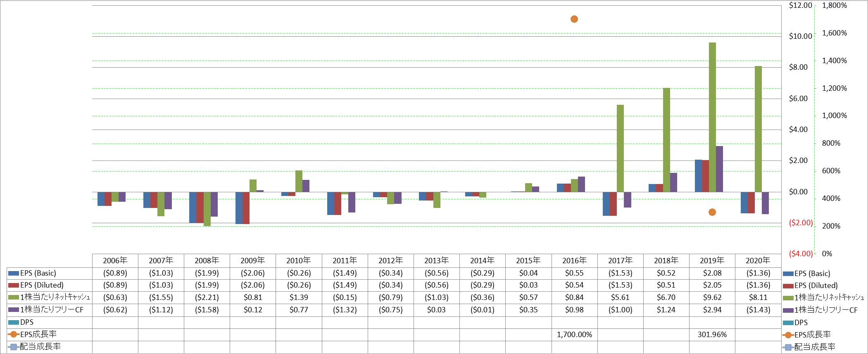Screen dimensions: 868x354
Task: Click the ($1.55) net cash cell for 2007
Action: (x=161, y=297)
